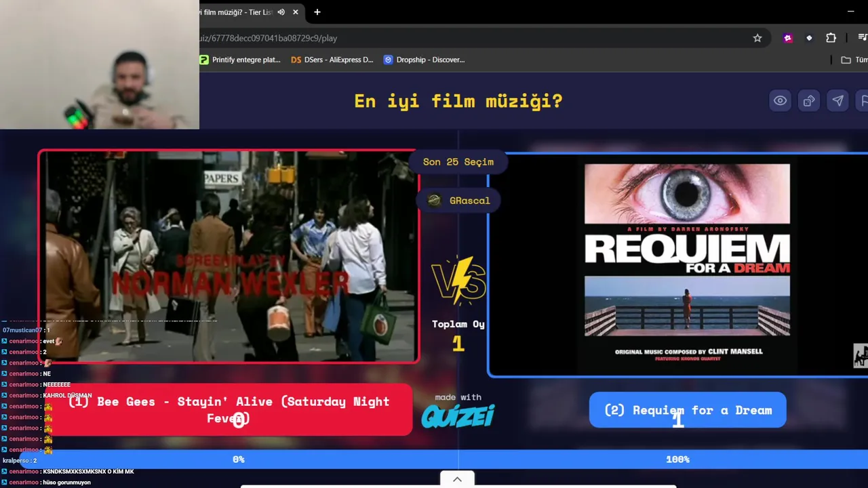Open the Son 25 Seçim list
Image resolution: width=868 pixels, height=488 pixels.
(x=458, y=162)
